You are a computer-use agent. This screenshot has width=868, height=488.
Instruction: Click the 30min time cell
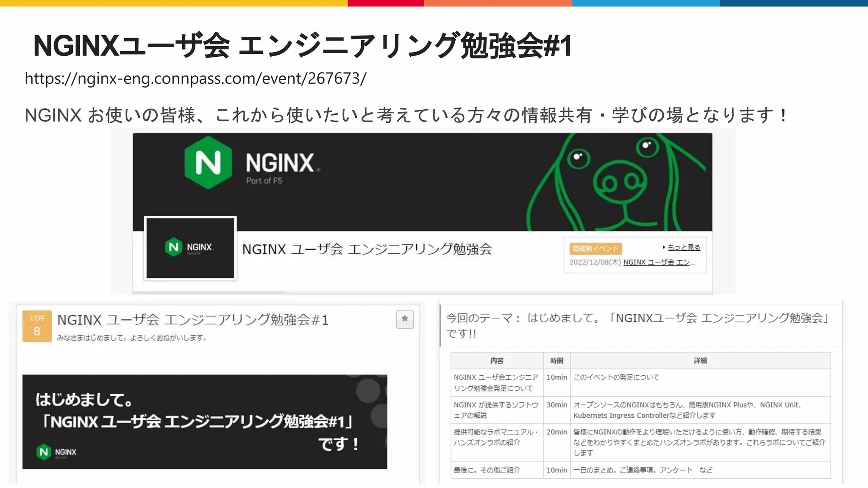tap(556, 410)
